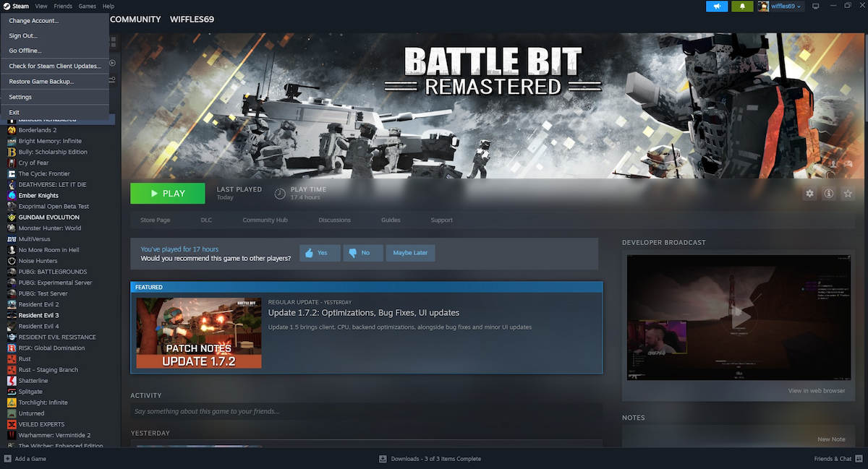This screenshot has height=469, width=868.
Task: Select Resident Evil 4 in library list
Action: 38,326
